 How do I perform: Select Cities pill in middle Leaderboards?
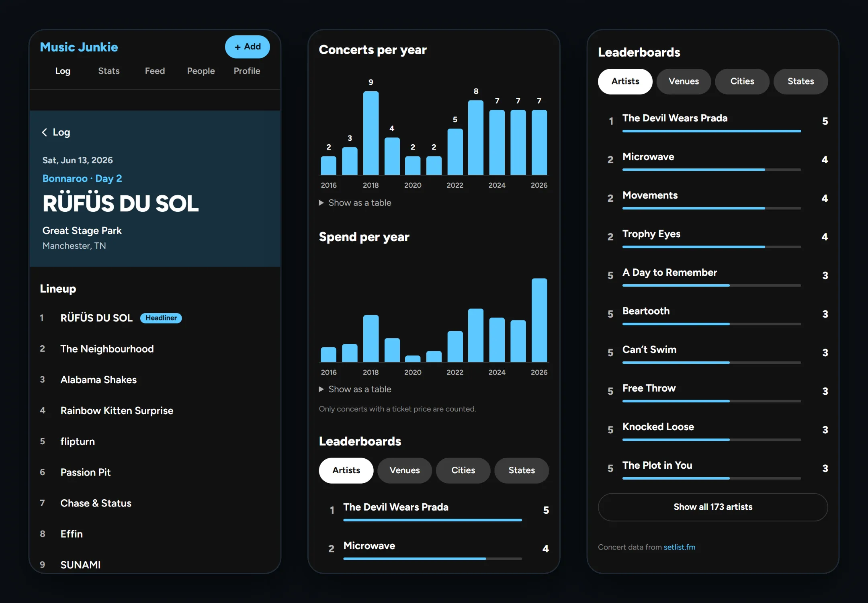click(x=463, y=470)
